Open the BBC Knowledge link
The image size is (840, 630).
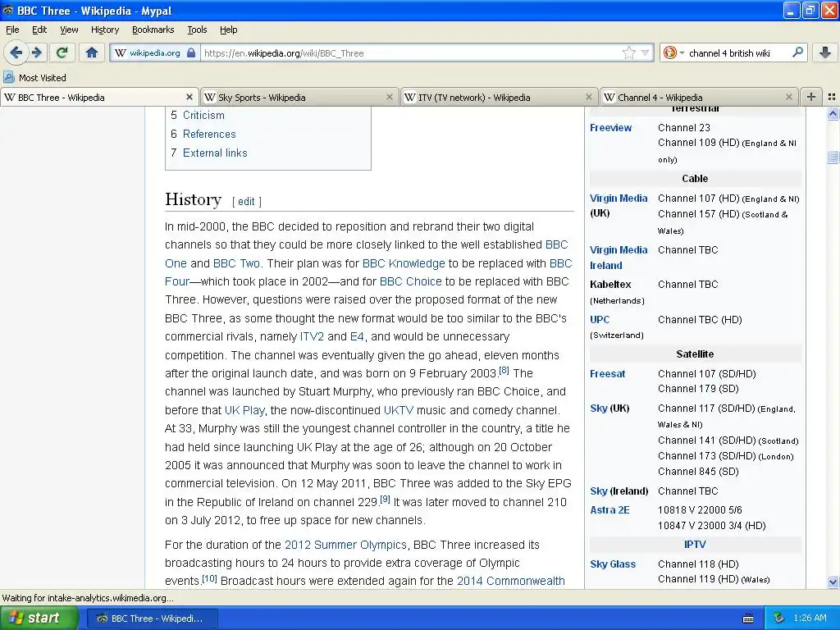404,263
